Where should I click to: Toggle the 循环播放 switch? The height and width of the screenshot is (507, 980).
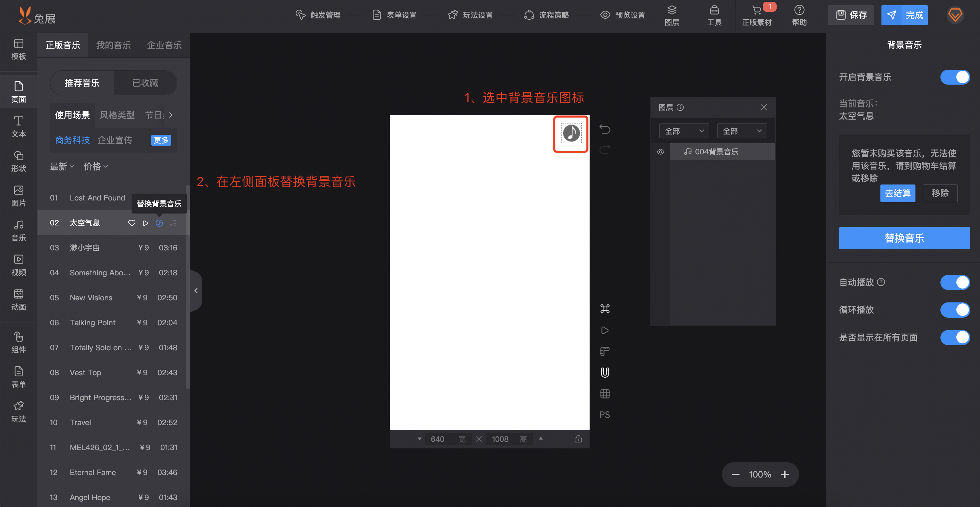click(x=955, y=310)
